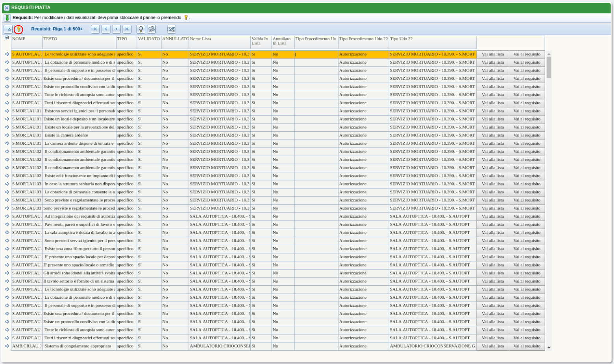Click the key icon to unlock panel
This screenshot has height=364, width=614.
(x=18, y=29)
